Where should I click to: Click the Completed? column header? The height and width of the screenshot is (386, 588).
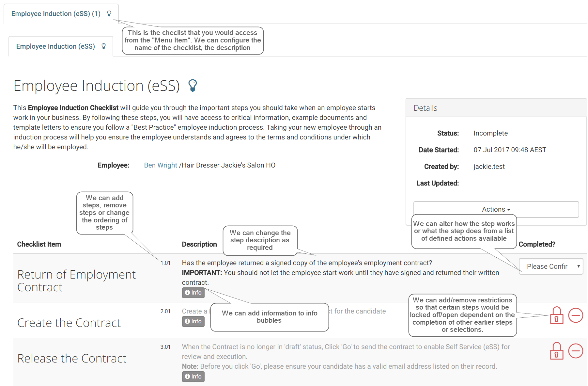(x=537, y=244)
